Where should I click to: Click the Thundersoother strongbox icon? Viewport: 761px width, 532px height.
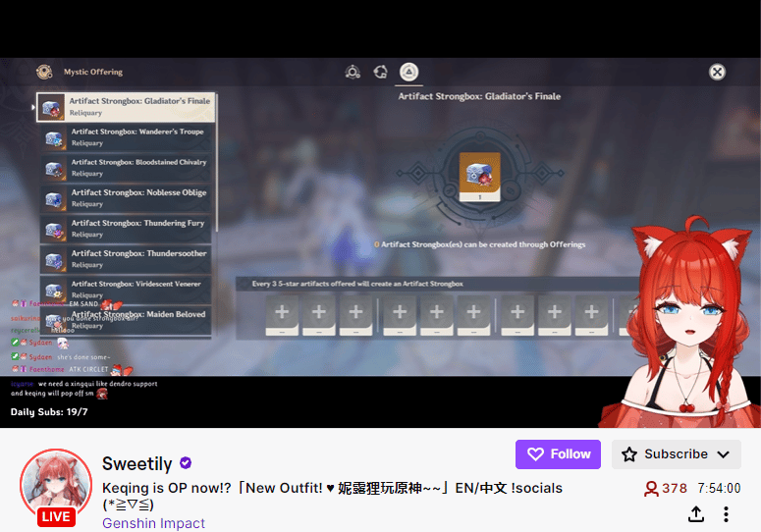(54, 260)
